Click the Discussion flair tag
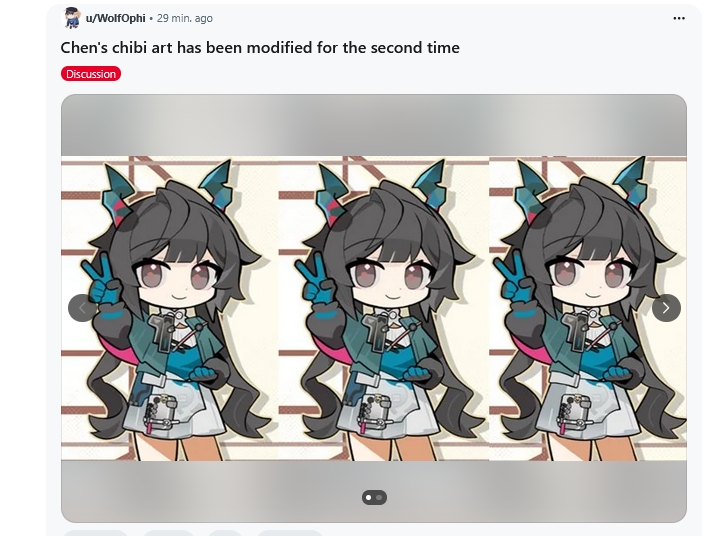 pyautogui.click(x=91, y=74)
